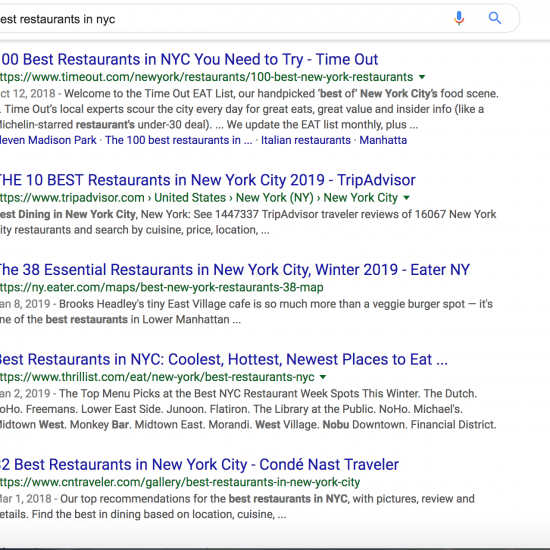Click the timeout.com newyork restaurants URL

click(x=207, y=77)
